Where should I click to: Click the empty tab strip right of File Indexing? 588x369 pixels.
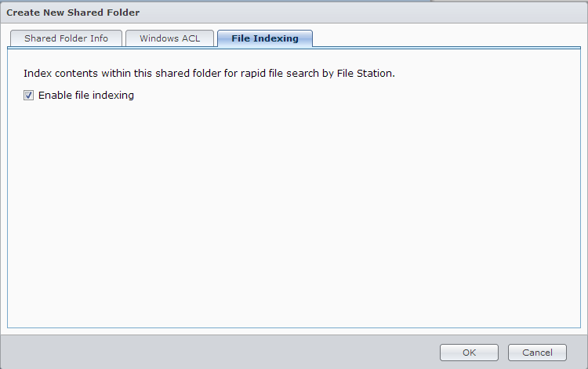pos(447,38)
